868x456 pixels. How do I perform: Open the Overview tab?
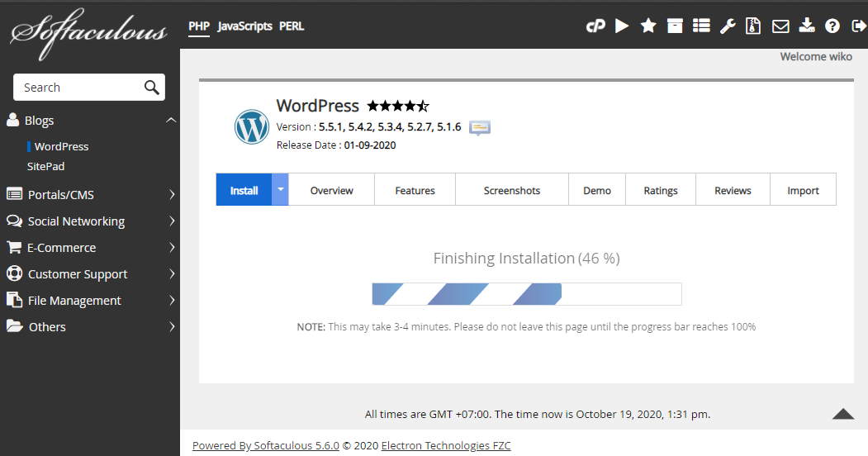click(x=331, y=190)
